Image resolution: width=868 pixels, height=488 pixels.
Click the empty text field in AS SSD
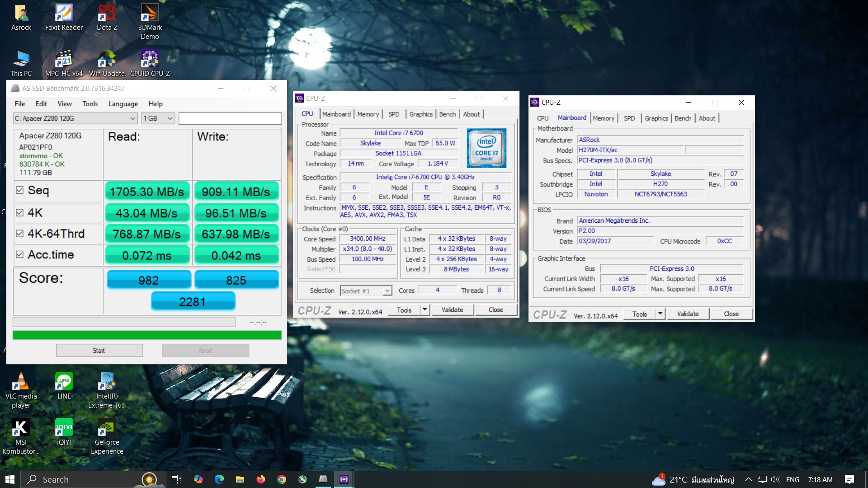click(230, 118)
